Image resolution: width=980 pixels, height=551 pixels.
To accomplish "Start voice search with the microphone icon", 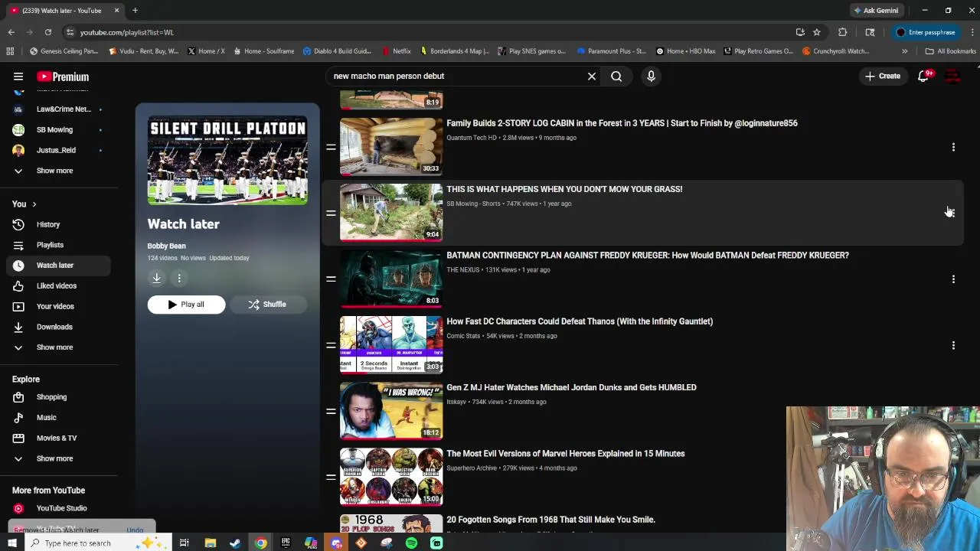I will click(651, 76).
